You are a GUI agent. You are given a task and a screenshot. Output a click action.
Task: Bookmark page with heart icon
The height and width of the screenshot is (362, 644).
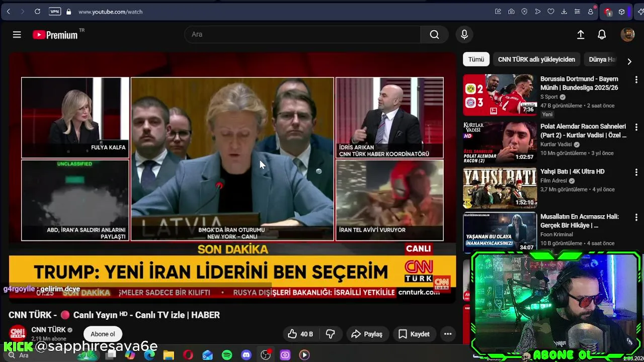coord(551,12)
